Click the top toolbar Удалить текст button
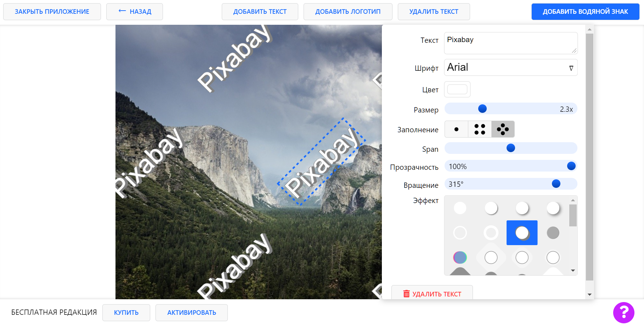The width and height of the screenshot is (644, 324). coord(434,12)
